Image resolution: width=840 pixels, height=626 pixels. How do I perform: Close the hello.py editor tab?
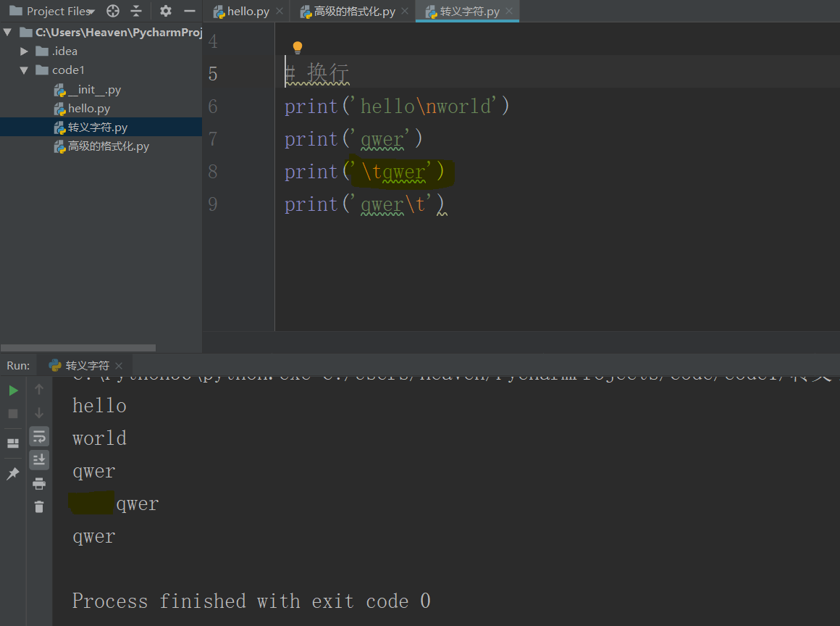(280, 11)
